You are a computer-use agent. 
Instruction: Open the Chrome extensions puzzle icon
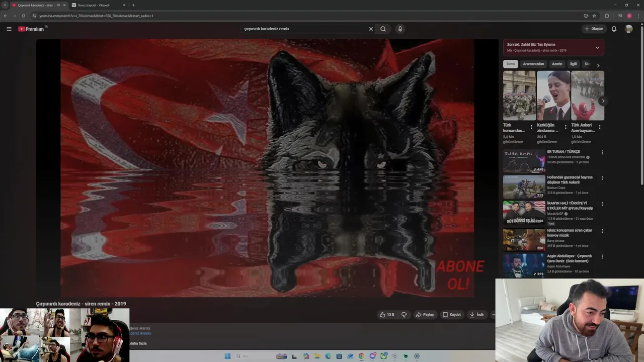point(607,16)
